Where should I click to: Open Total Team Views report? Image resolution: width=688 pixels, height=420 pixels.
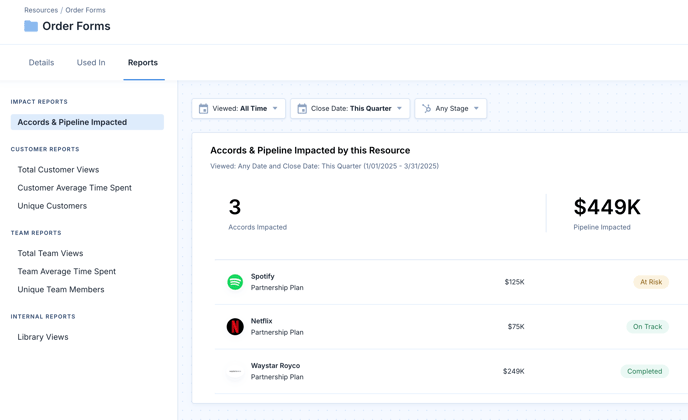50,253
